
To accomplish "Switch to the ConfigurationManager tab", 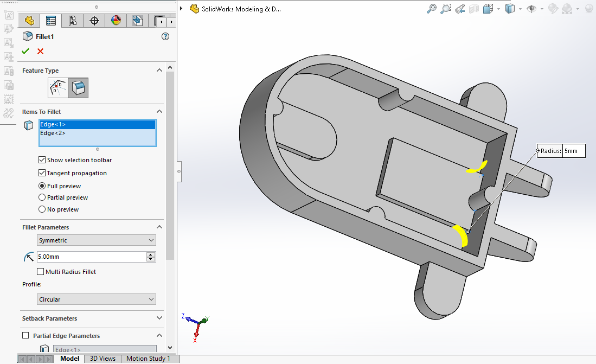I will click(72, 21).
